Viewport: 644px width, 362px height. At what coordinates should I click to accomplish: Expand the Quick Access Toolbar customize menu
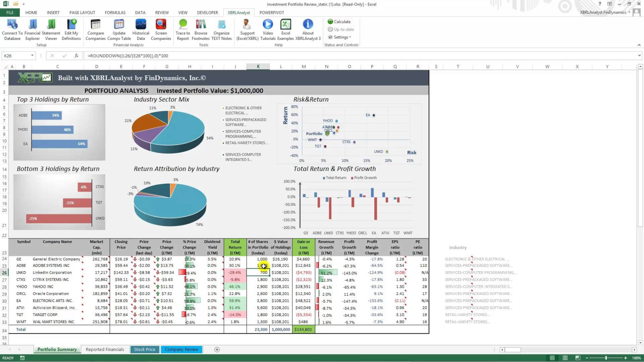[23, 4]
